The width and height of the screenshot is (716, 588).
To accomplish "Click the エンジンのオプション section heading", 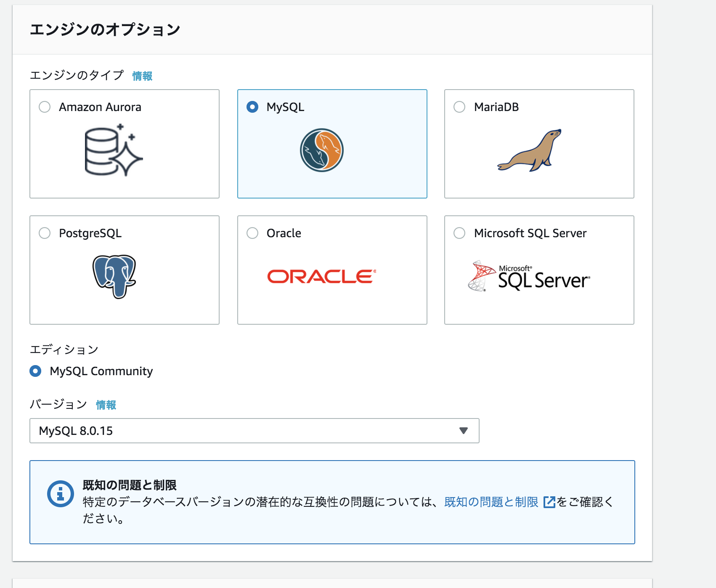I will click(x=105, y=29).
